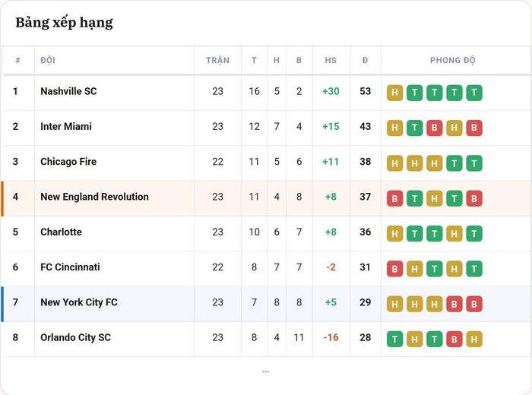Sort by the TRẬN column header
This screenshot has height=395, width=532.
pyautogui.click(x=218, y=60)
